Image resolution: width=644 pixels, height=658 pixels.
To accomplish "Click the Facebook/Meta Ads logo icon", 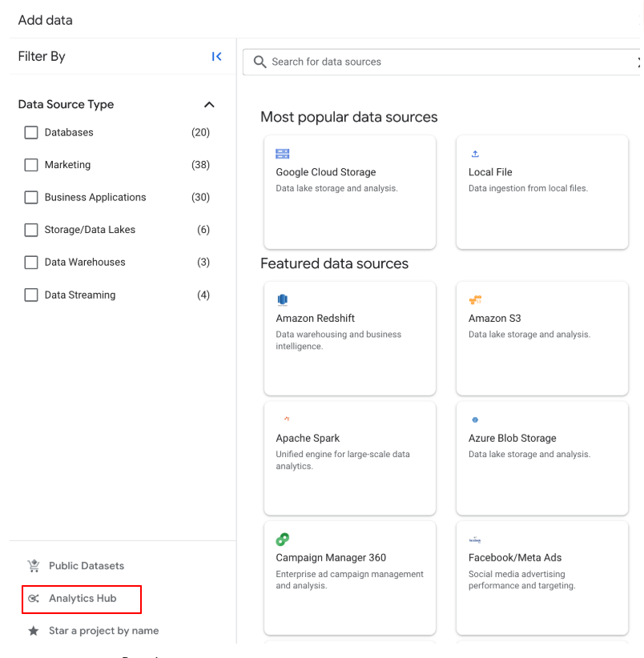I will tap(475, 540).
